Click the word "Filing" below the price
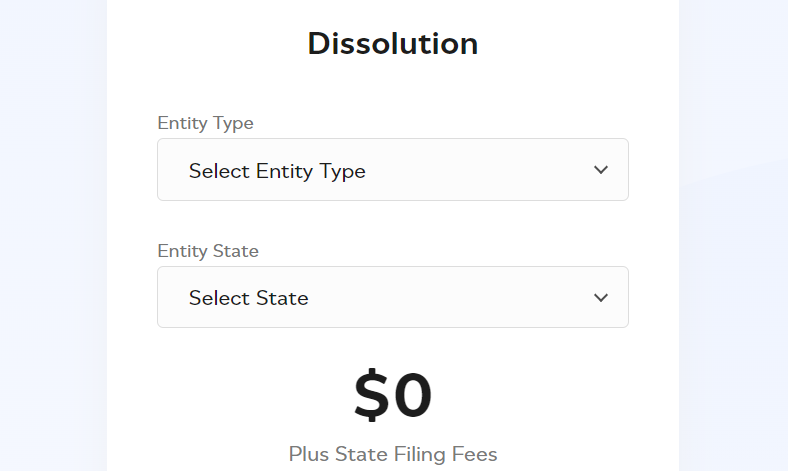 (413, 454)
